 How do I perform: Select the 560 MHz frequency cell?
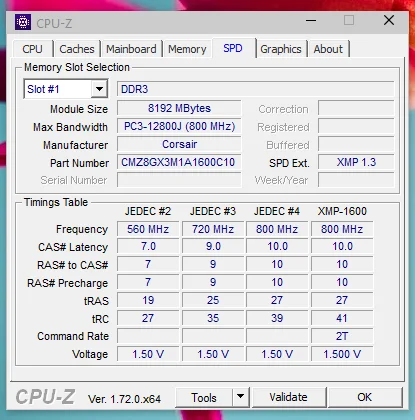(148, 229)
